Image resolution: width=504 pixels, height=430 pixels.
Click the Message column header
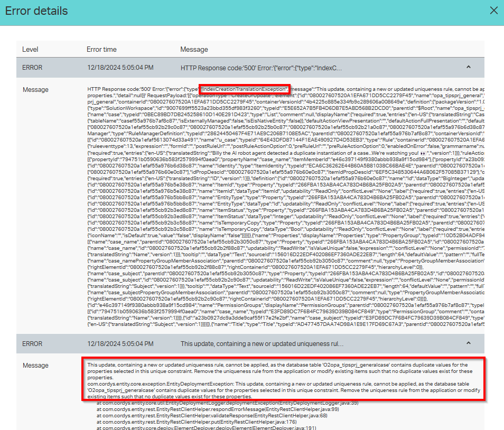pyautogui.click(x=194, y=50)
